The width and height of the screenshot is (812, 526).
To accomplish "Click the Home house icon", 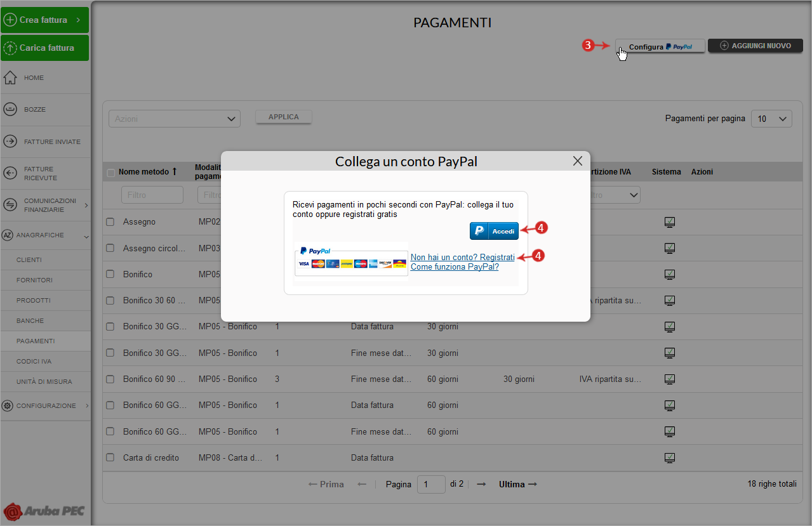I will (x=10, y=78).
